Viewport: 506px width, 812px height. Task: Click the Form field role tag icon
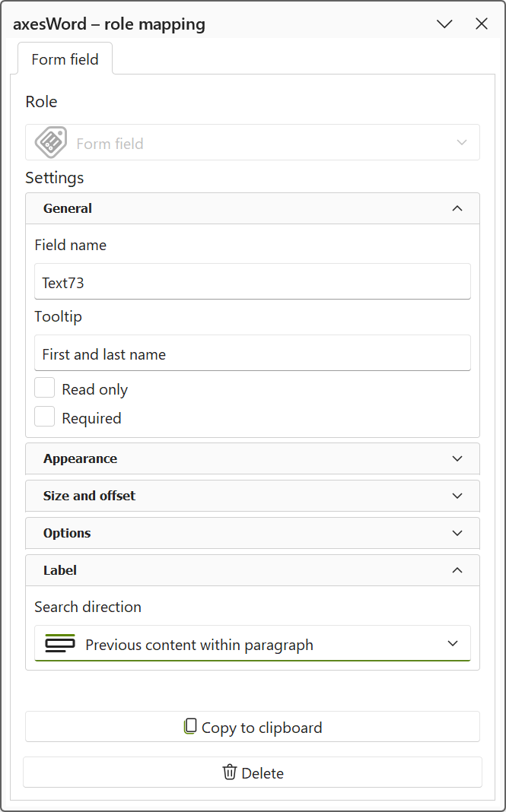pyautogui.click(x=51, y=142)
